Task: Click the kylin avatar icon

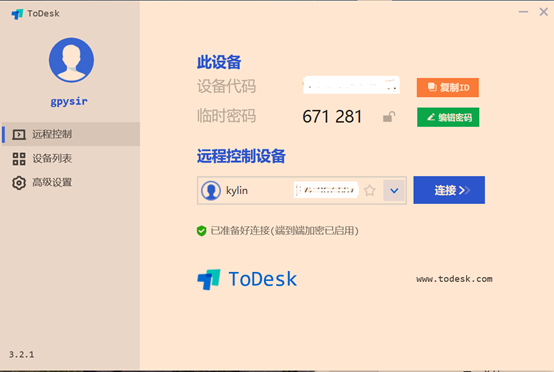Action: (x=211, y=190)
